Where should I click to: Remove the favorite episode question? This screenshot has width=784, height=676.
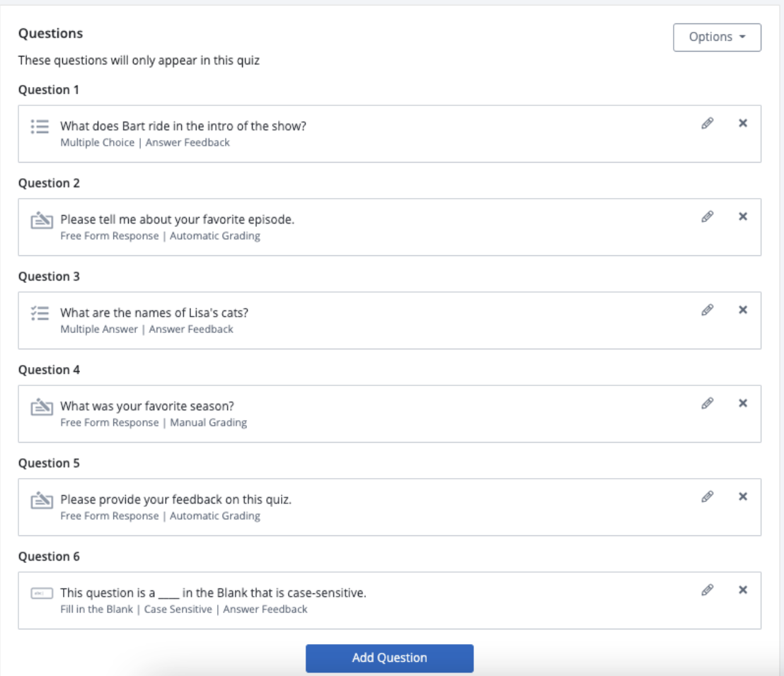[x=743, y=216]
